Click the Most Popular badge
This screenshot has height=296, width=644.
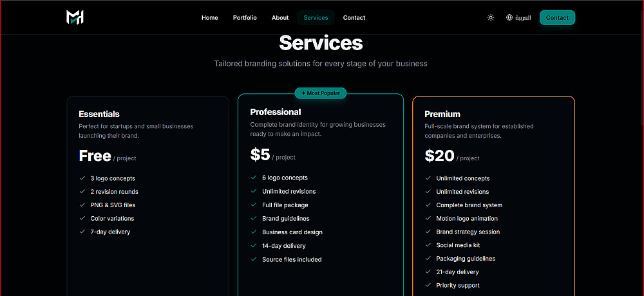(321, 93)
